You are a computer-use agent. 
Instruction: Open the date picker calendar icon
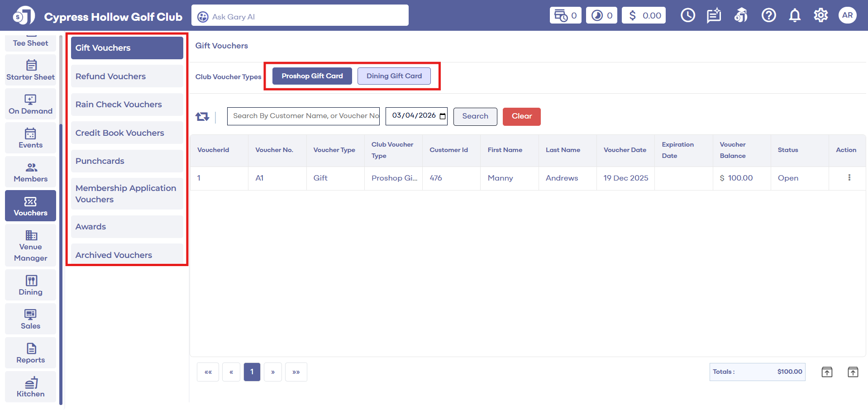click(x=443, y=116)
